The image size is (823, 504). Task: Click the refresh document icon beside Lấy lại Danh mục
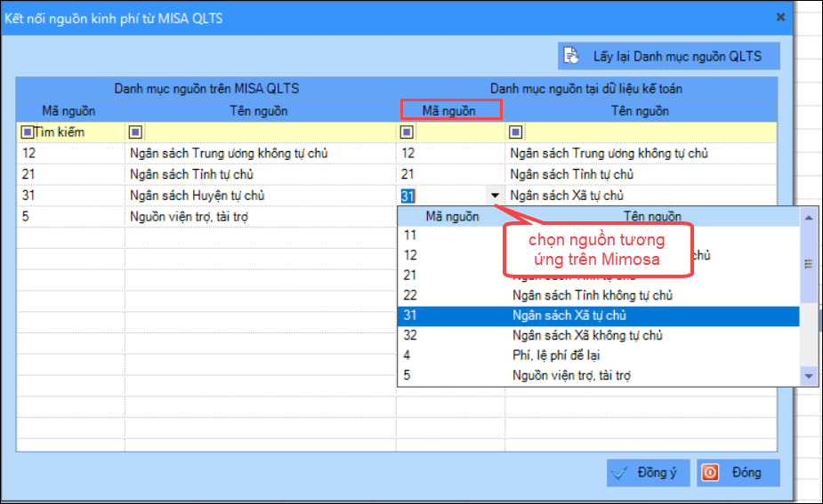tap(571, 56)
